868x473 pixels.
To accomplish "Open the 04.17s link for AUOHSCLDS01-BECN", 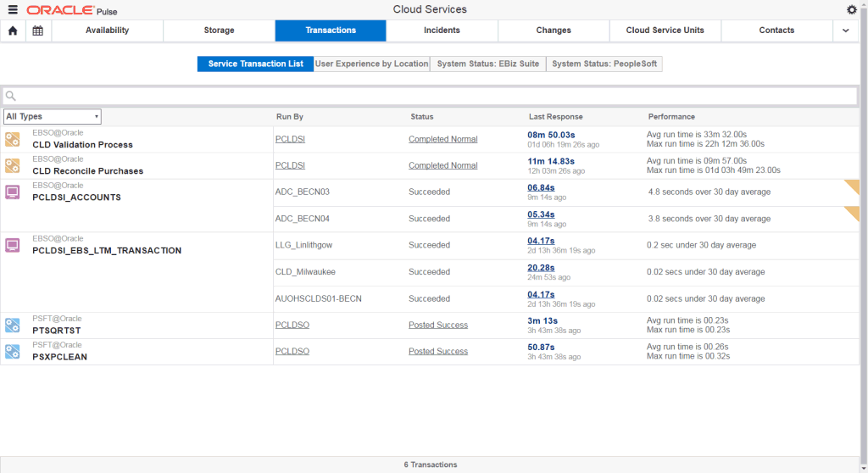I will (x=541, y=295).
